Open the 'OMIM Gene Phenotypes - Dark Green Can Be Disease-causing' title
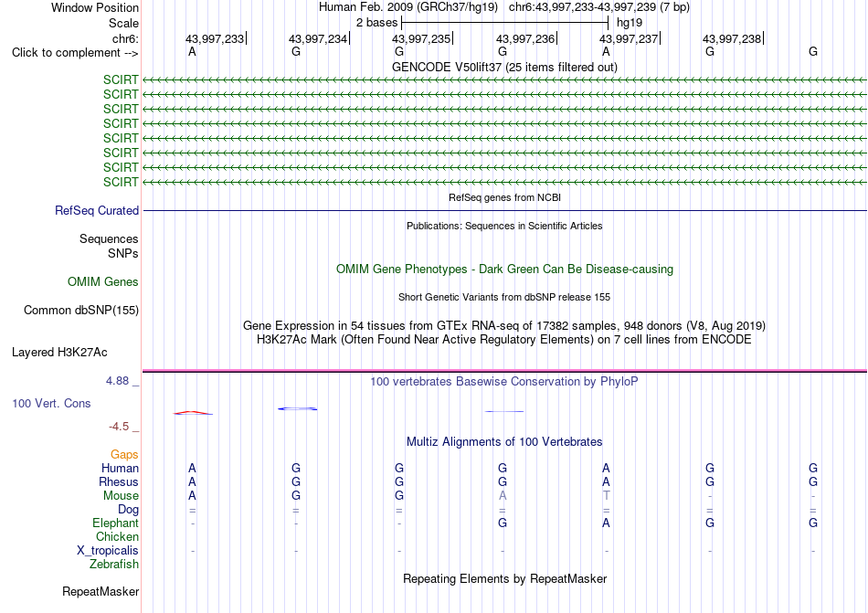Screen dimensions: 868x613 tap(504, 269)
